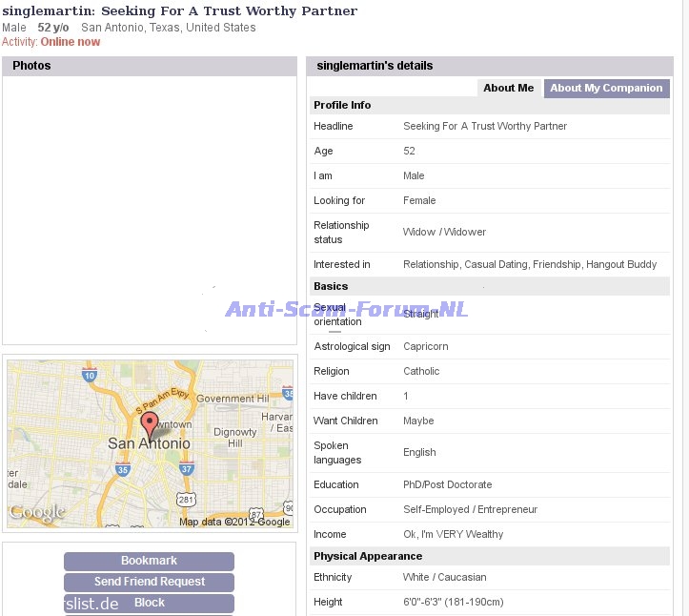This screenshot has height=616, width=689.
Task: Block this user with Block button
Action: [x=149, y=603]
